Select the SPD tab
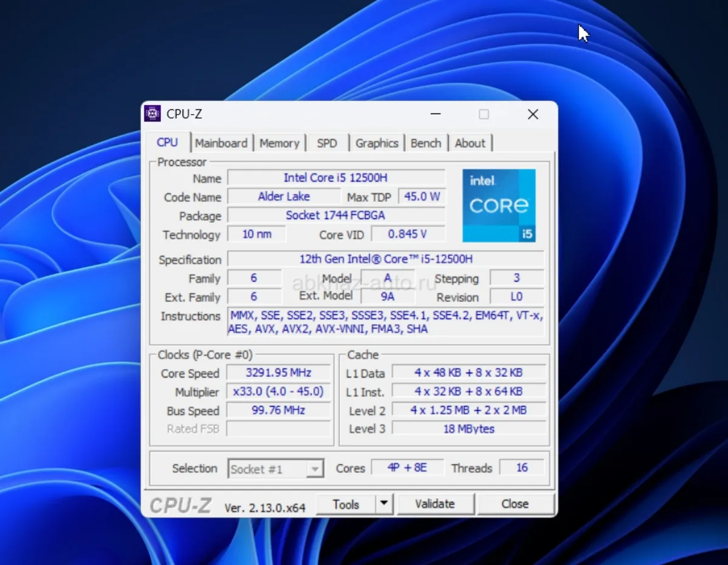The height and width of the screenshot is (565, 728). click(x=326, y=143)
